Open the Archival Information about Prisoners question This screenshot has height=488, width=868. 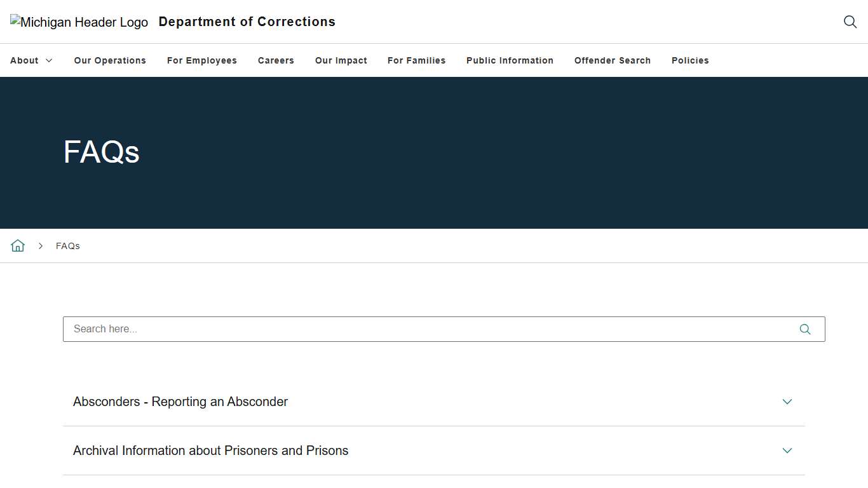pyautogui.click(x=211, y=451)
